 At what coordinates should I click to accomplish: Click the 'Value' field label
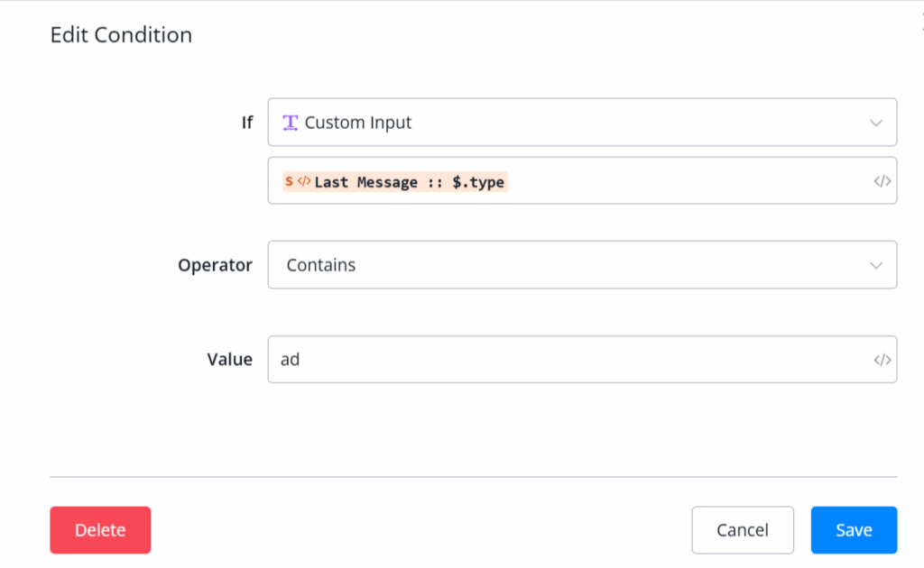pyautogui.click(x=229, y=360)
